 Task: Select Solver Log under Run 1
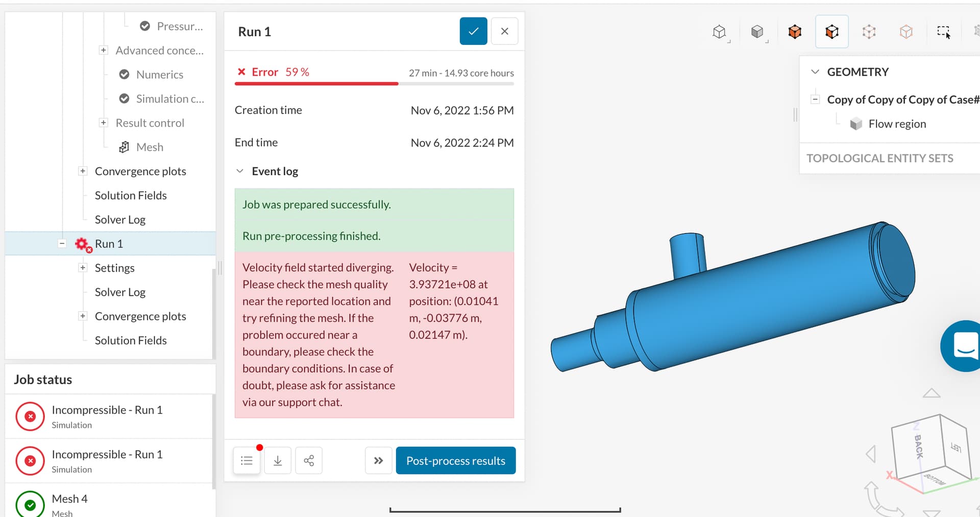(x=120, y=292)
